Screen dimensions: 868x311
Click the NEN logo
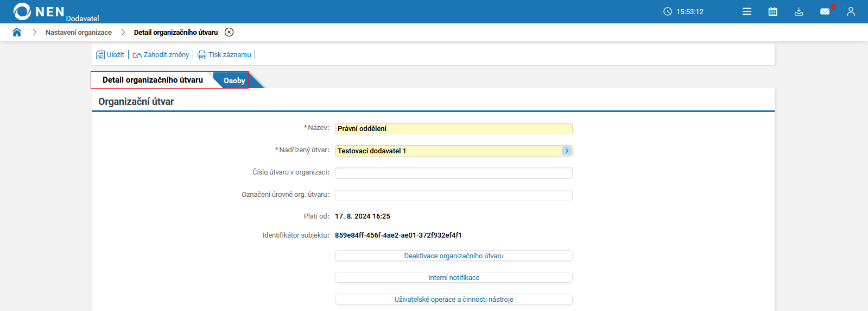pyautogui.click(x=39, y=11)
